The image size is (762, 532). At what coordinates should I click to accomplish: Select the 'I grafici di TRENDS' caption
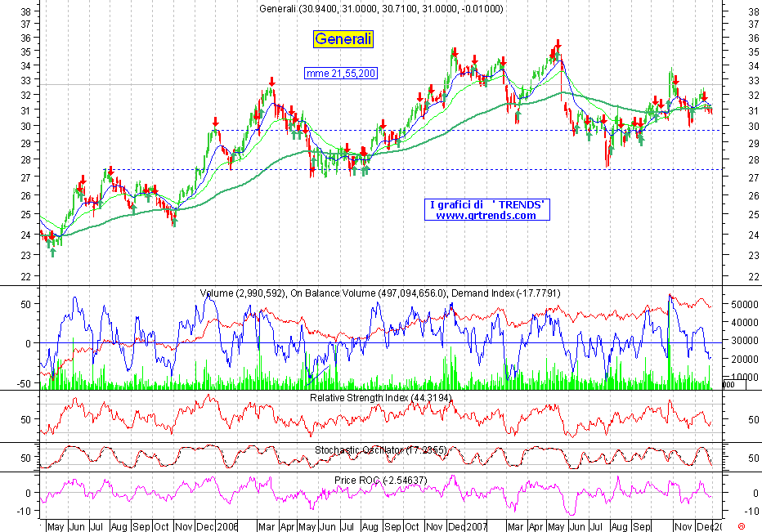click(487, 204)
